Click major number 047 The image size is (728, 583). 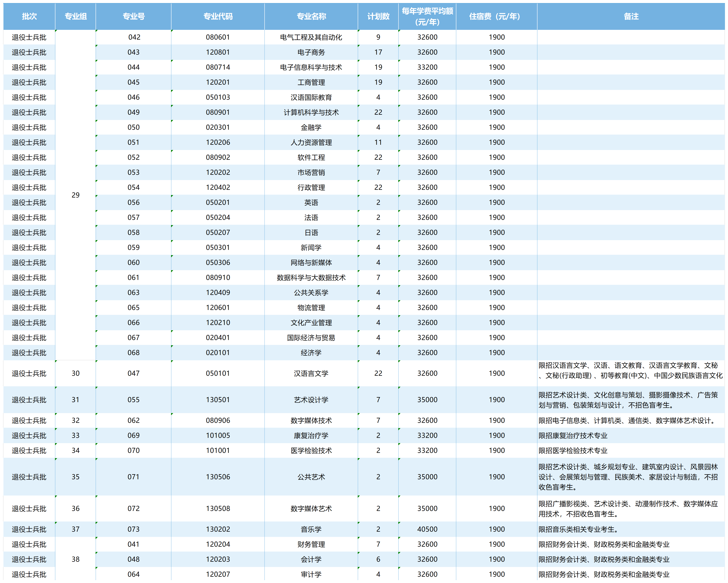[x=134, y=373]
